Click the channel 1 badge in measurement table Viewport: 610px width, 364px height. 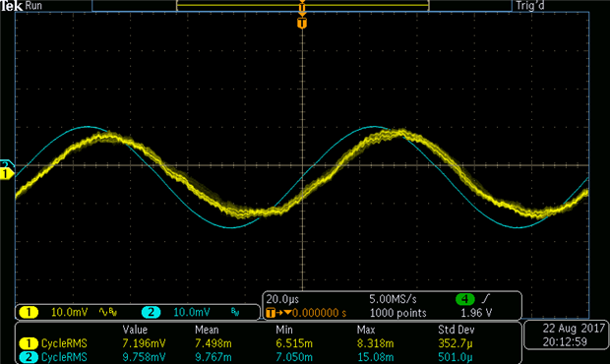[x=29, y=343]
